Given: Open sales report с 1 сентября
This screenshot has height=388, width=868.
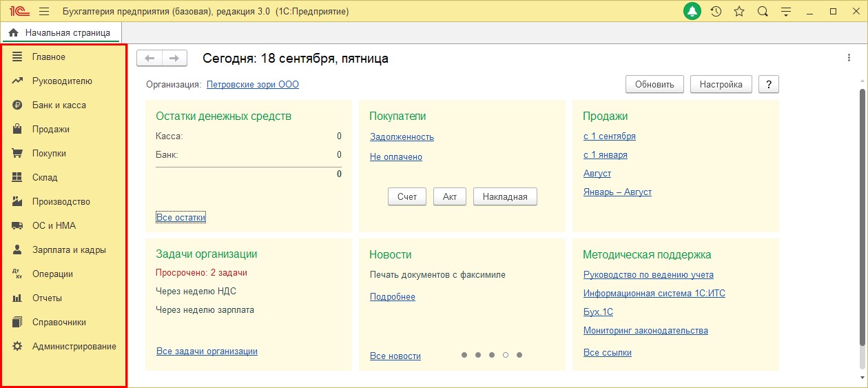Looking at the screenshot, I should [x=610, y=136].
